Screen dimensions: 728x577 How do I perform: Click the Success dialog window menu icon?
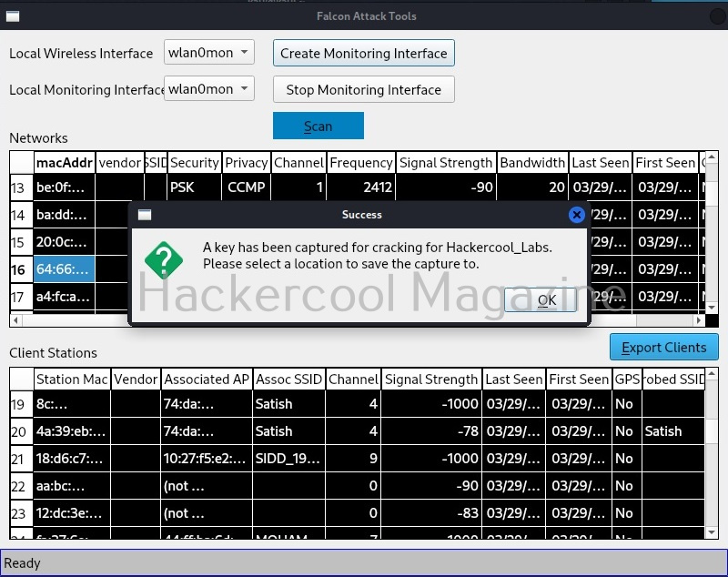tap(145, 215)
